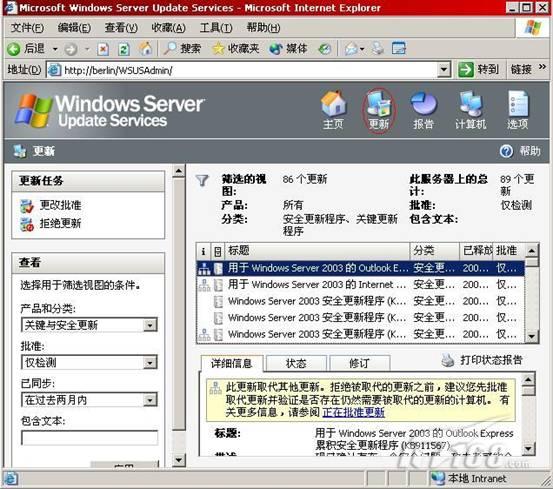Expand the 链接 links toolbar chevron

pyautogui.click(x=542, y=66)
